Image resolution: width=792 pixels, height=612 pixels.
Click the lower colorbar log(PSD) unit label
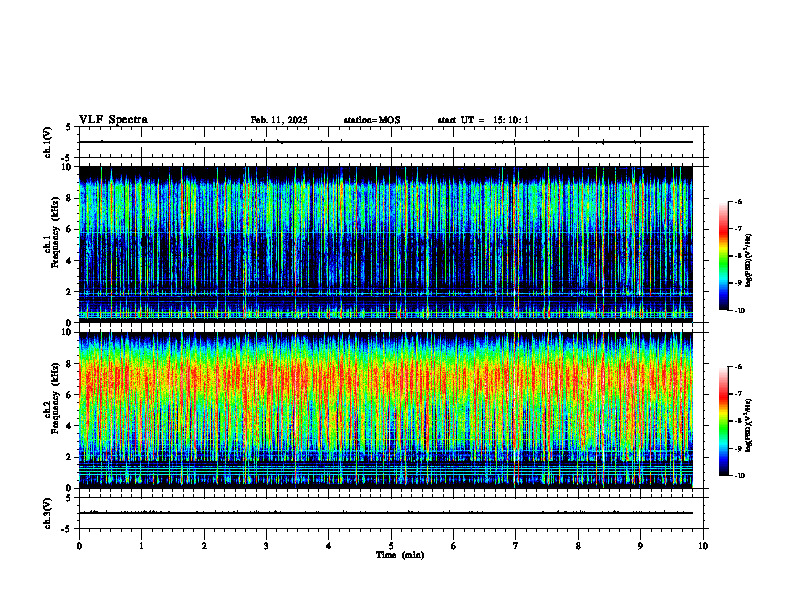pos(749,425)
